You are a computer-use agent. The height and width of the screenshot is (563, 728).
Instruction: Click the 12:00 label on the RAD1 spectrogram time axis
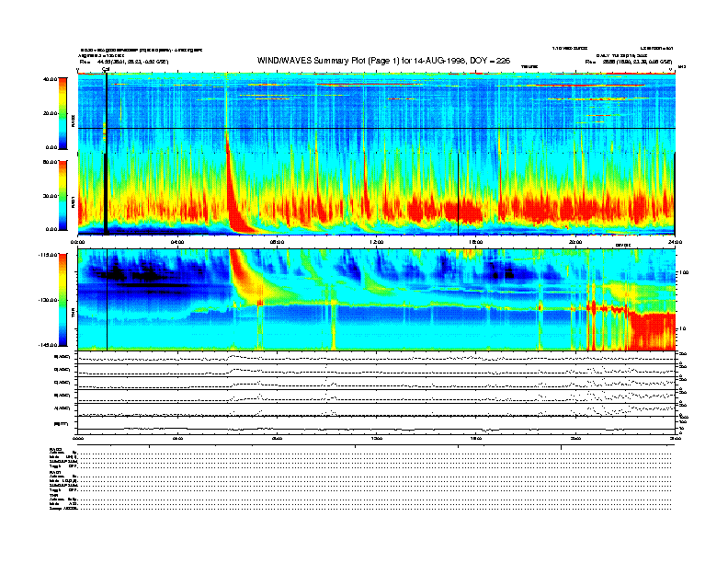tap(377, 242)
